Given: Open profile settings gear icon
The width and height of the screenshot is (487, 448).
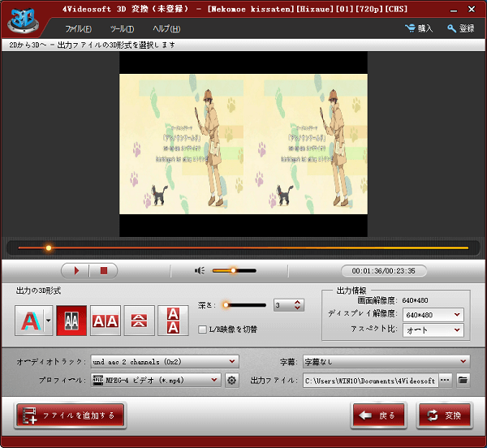Looking at the screenshot, I should coord(231,380).
